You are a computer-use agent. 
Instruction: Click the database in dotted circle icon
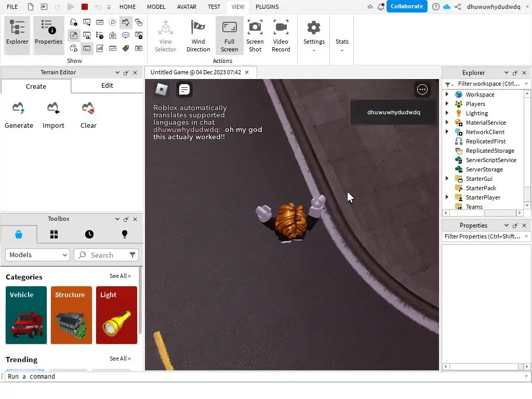tap(113, 36)
